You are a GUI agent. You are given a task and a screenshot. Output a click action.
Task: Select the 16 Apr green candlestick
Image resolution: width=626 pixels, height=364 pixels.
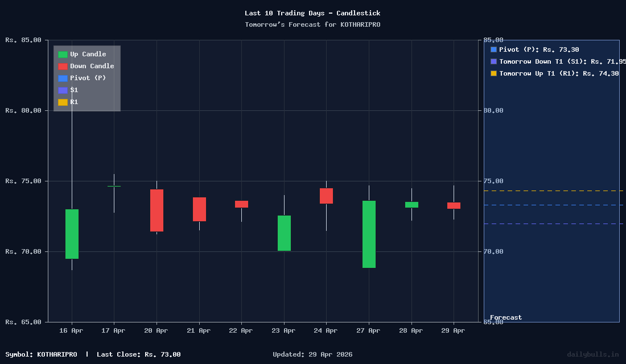[x=71, y=233]
